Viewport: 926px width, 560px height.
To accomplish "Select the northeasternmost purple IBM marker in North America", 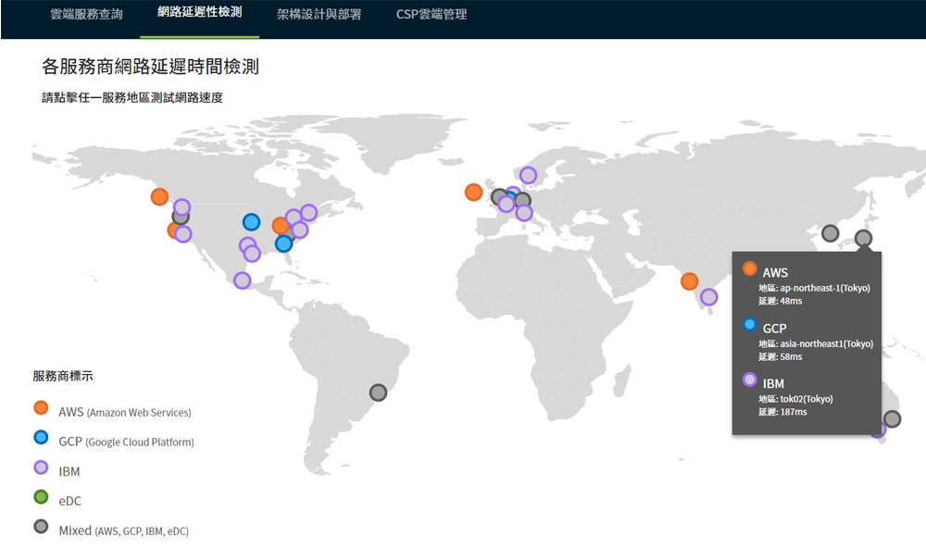I will (x=309, y=213).
